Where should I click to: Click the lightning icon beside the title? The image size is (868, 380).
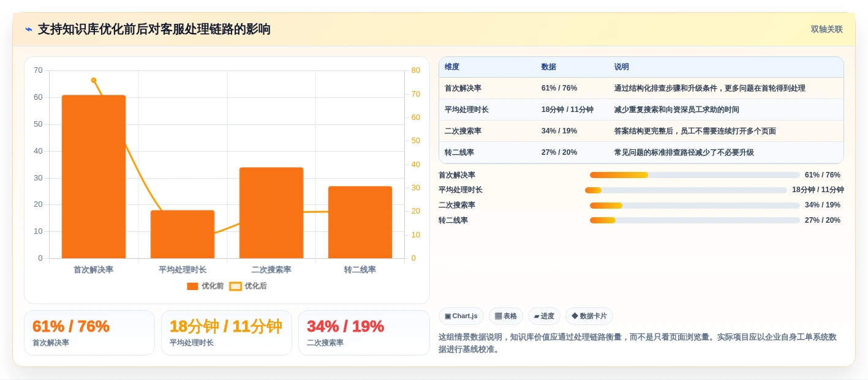click(29, 29)
